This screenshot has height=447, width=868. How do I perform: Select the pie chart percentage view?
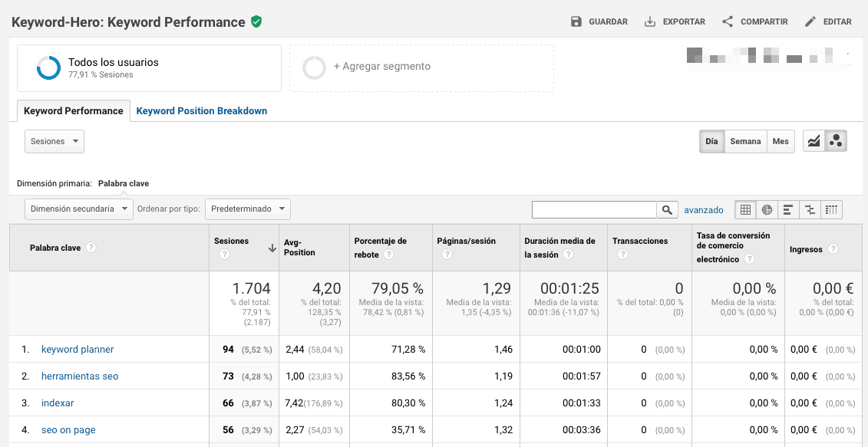767,209
